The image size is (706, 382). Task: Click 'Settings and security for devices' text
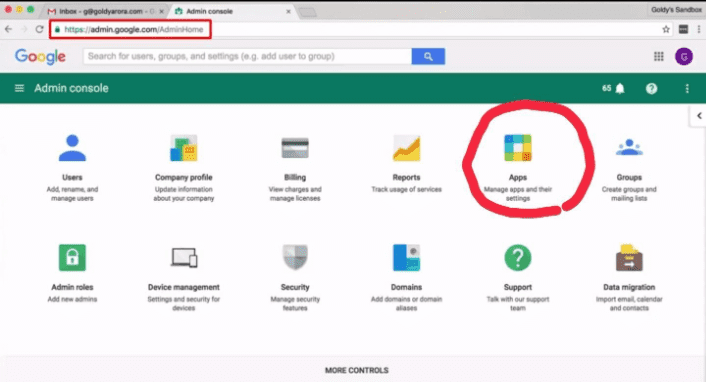coord(184,304)
